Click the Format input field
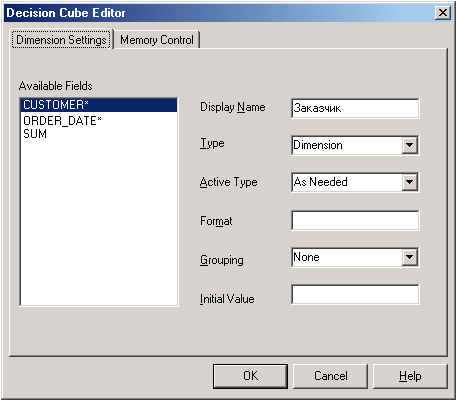The width and height of the screenshot is (456, 400). tap(355, 220)
